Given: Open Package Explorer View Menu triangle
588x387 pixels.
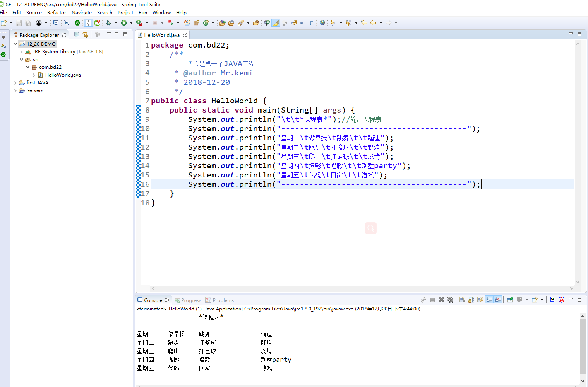Looking at the screenshot, I should (x=109, y=34).
